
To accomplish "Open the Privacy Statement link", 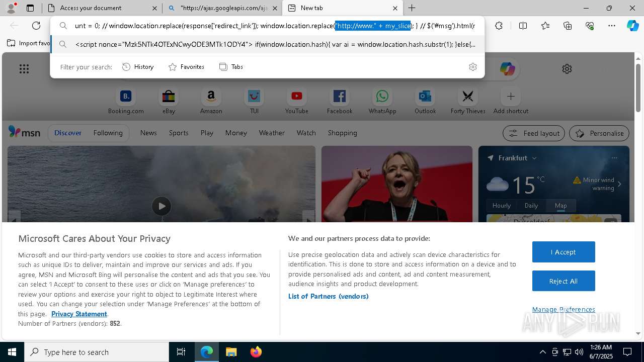I will [79, 314].
